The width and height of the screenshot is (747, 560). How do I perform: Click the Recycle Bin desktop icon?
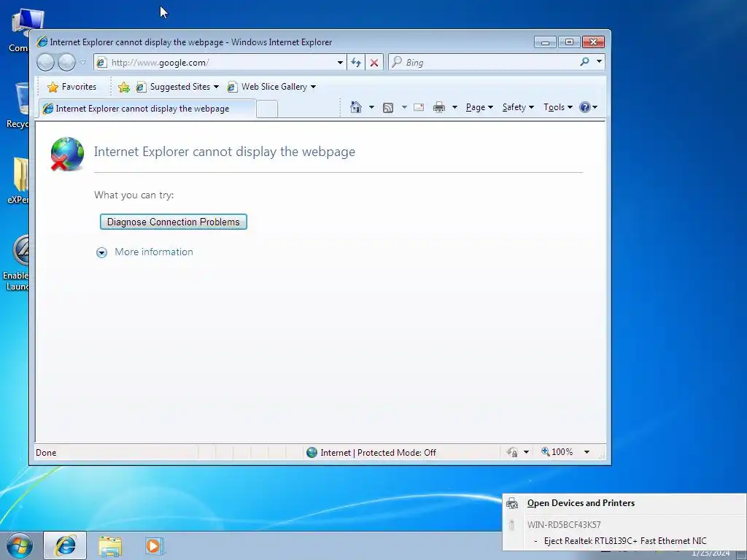coord(19,105)
